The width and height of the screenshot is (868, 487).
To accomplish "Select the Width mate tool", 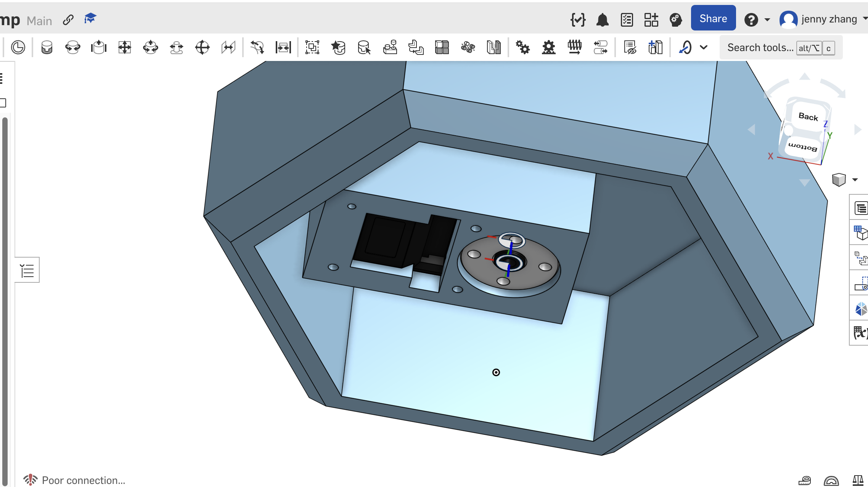I will click(x=283, y=48).
